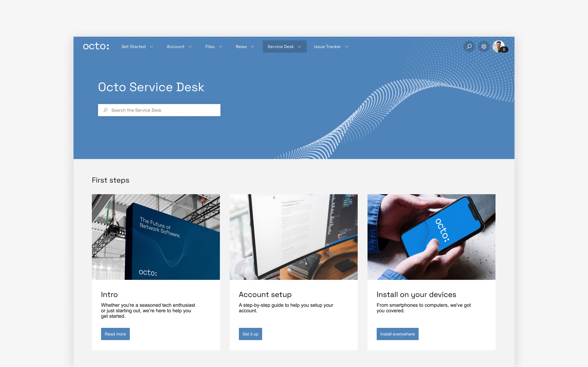The image size is (588, 367).
Task: Expand the Get Started dropdown menu
Action: [x=137, y=46]
